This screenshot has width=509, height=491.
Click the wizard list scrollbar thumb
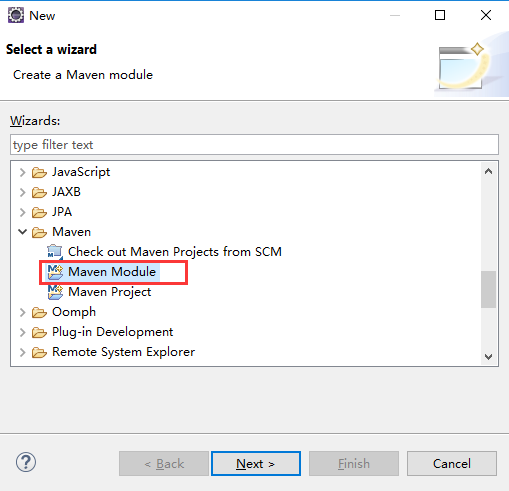pyautogui.click(x=488, y=289)
